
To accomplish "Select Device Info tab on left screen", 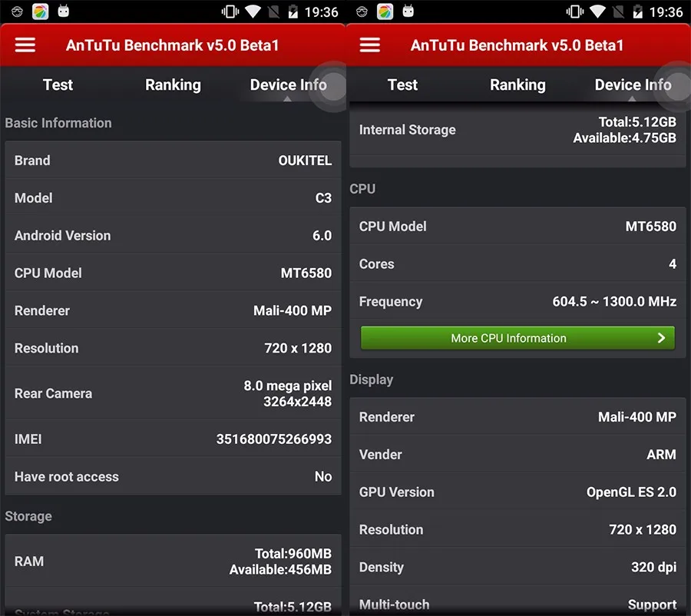I will [x=288, y=84].
